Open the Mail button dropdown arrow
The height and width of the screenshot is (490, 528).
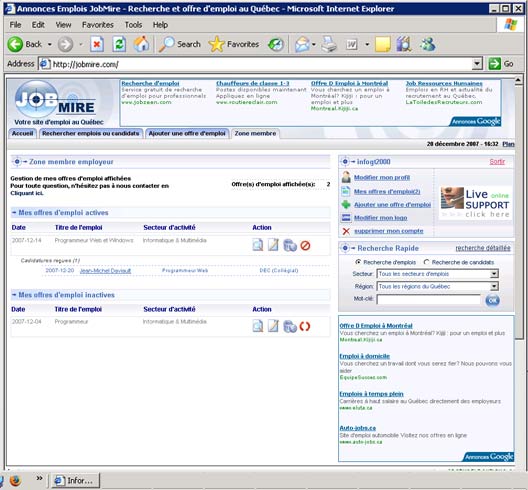[x=314, y=44]
